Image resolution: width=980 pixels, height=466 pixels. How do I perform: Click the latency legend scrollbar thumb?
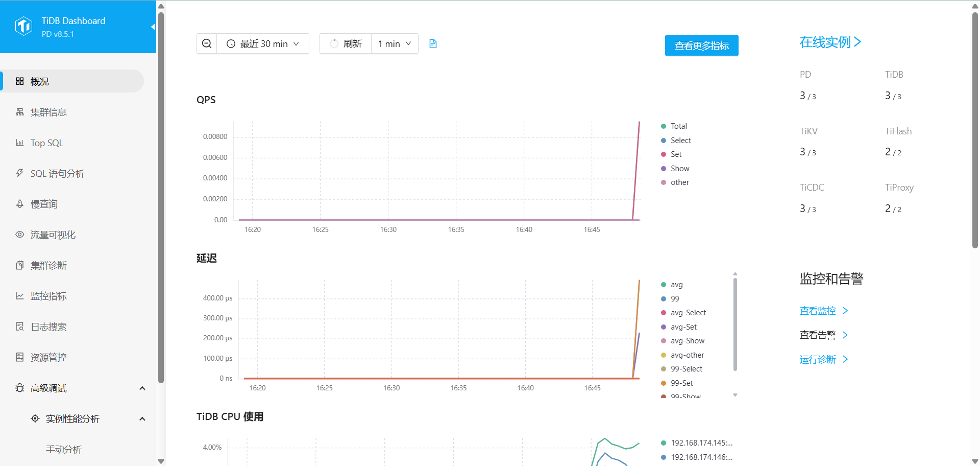pos(735,324)
